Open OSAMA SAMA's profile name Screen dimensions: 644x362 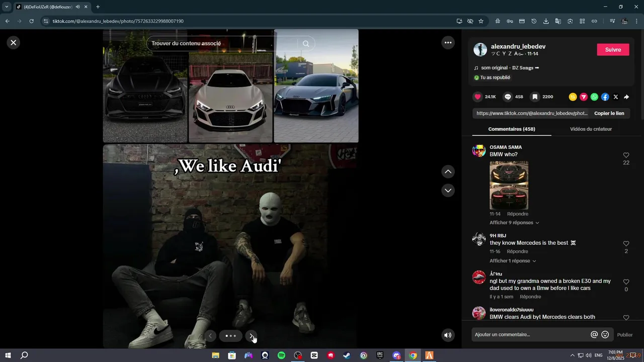(506, 147)
